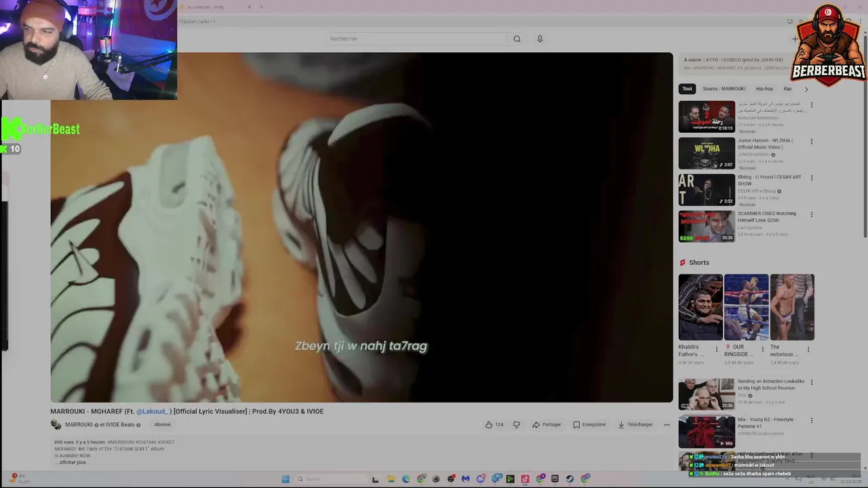Activate voice search microphone icon
This screenshot has height=488, width=868.
(x=540, y=39)
